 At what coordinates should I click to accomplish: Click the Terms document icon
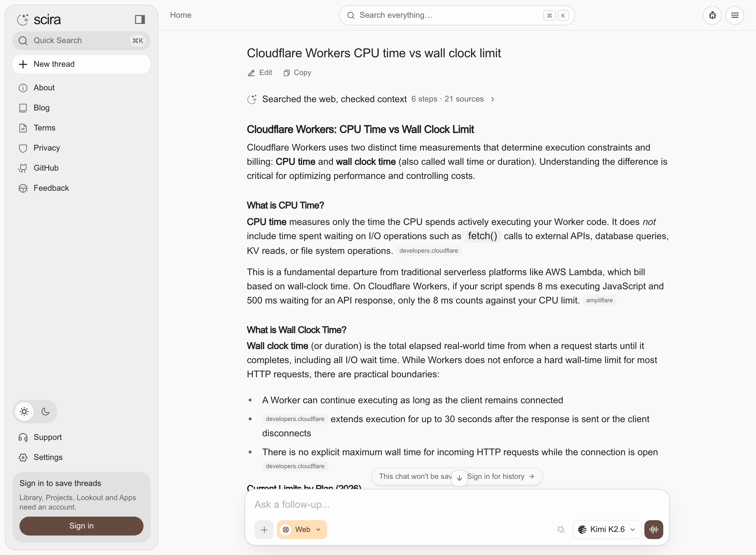click(x=23, y=128)
